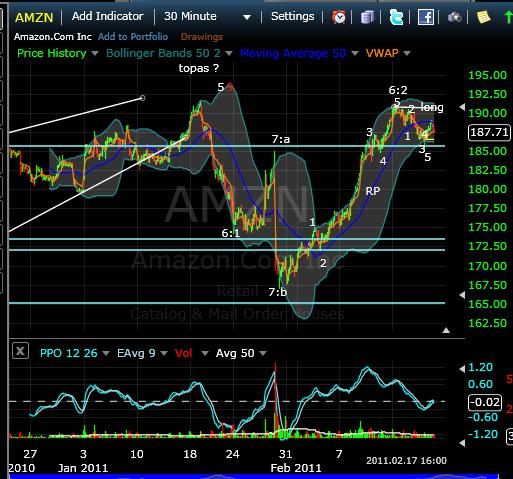Viewport: 513px width, 479px height.
Task: Expand Vol indicator dropdown arrow
Action: (205, 353)
